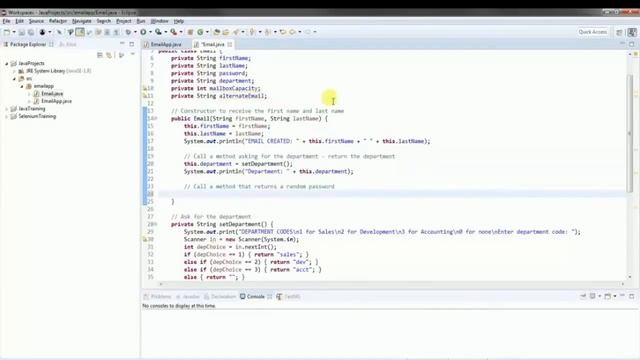Expand the JRE System Library node
This screenshot has height=360, width=640.
tap(14, 71)
